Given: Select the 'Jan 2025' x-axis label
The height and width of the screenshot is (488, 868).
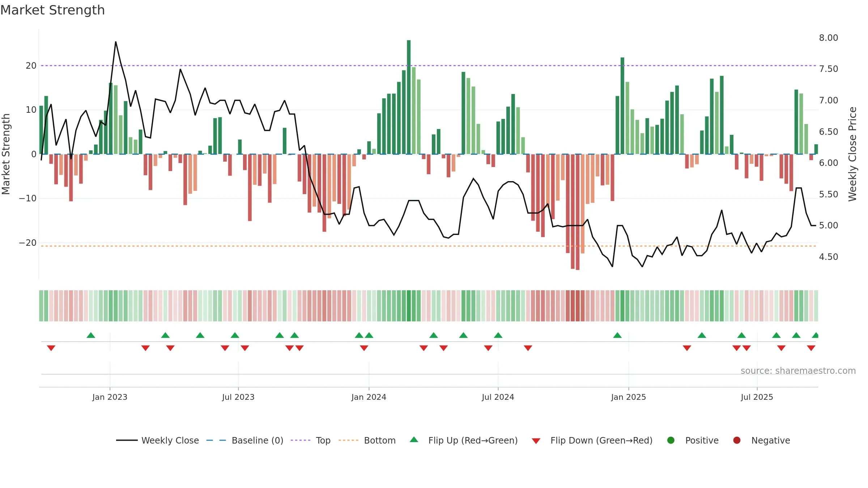Looking at the screenshot, I should coord(629,397).
